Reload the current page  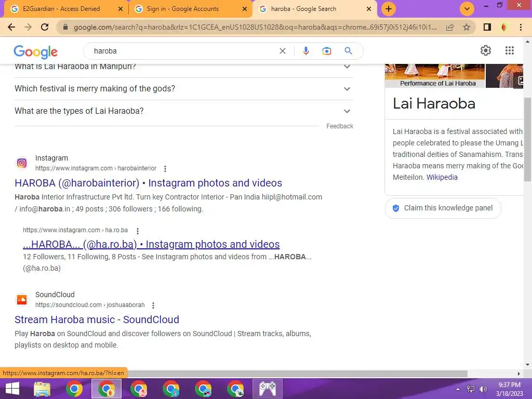tap(45, 27)
